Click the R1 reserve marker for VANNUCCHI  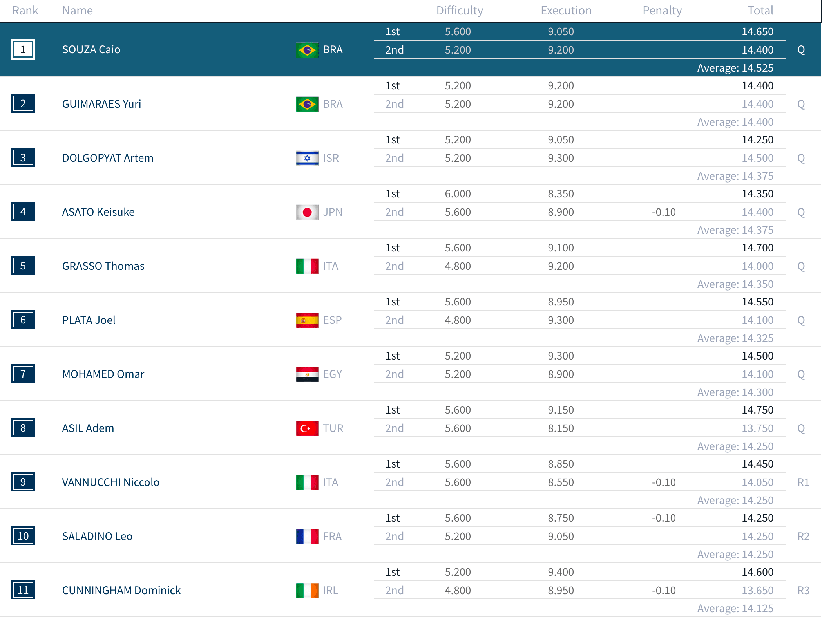tap(803, 482)
